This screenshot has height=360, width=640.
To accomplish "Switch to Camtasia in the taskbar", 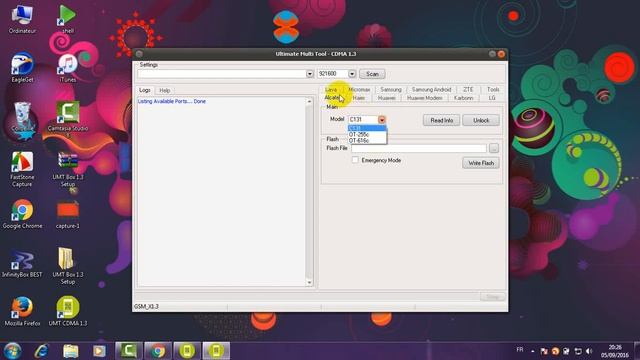I will [129, 351].
